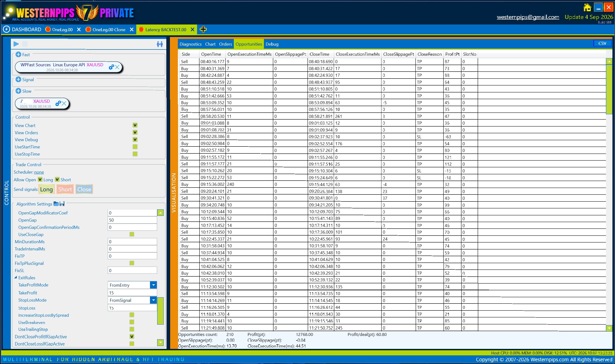Toggle DontCloseProfitIfGapActive checkbox
This screenshot has width=615, height=364.
pos(132,336)
